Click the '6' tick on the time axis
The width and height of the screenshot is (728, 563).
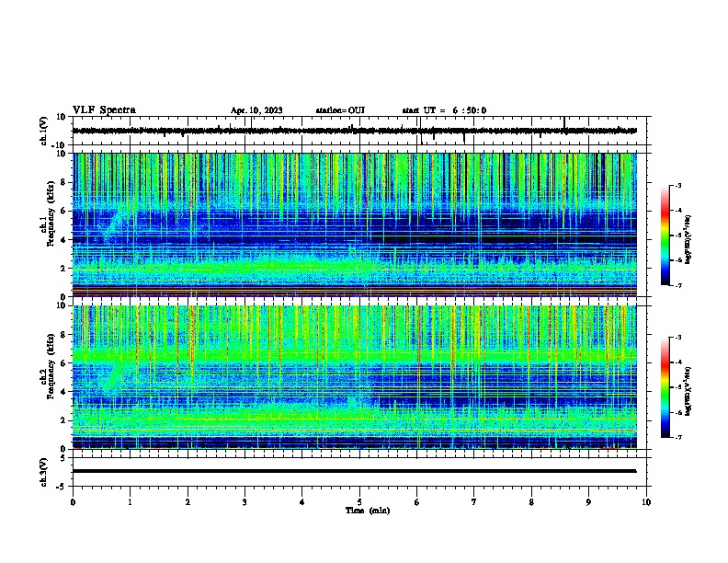[417, 502]
